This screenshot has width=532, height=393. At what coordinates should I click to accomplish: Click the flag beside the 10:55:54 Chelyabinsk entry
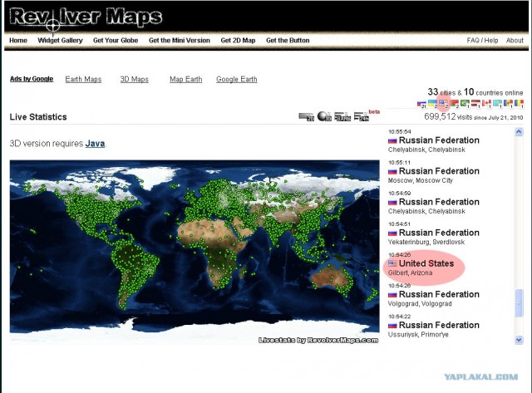coord(392,140)
